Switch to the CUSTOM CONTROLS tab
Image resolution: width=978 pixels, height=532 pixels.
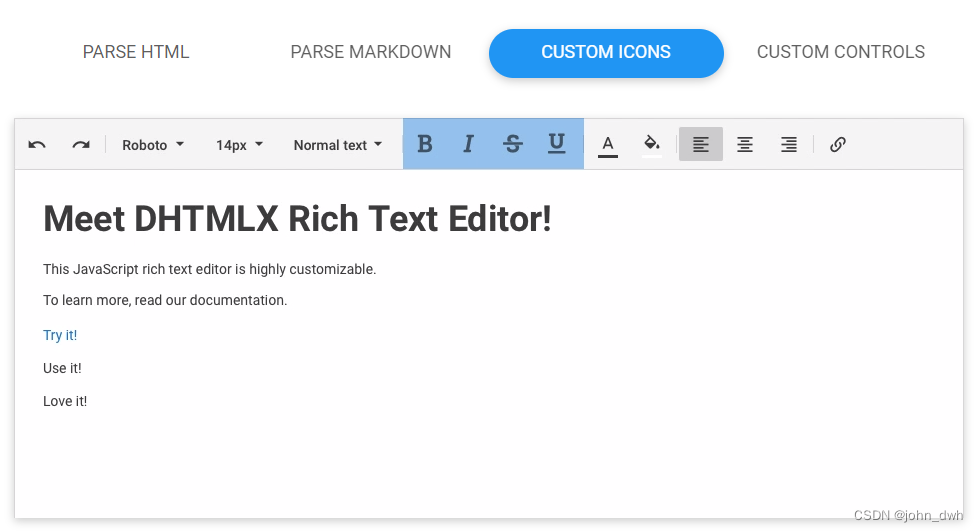click(x=841, y=52)
